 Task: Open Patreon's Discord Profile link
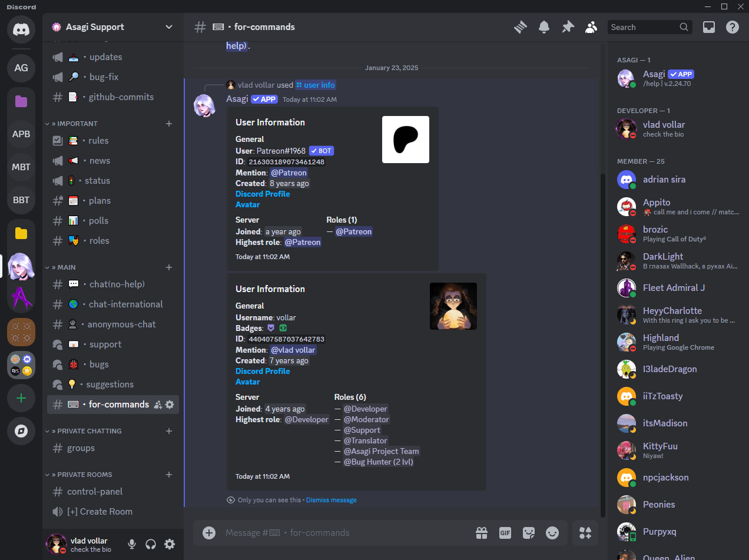coord(263,194)
